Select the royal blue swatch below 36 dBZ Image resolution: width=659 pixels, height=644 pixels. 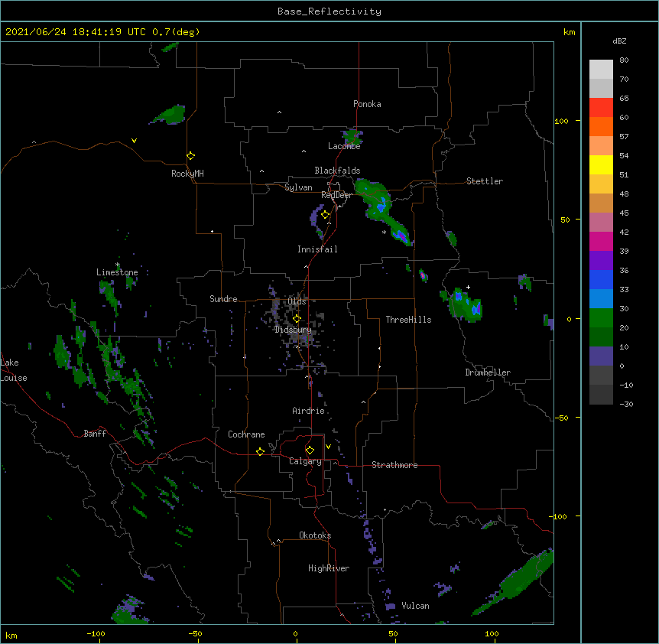(x=601, y=279)
